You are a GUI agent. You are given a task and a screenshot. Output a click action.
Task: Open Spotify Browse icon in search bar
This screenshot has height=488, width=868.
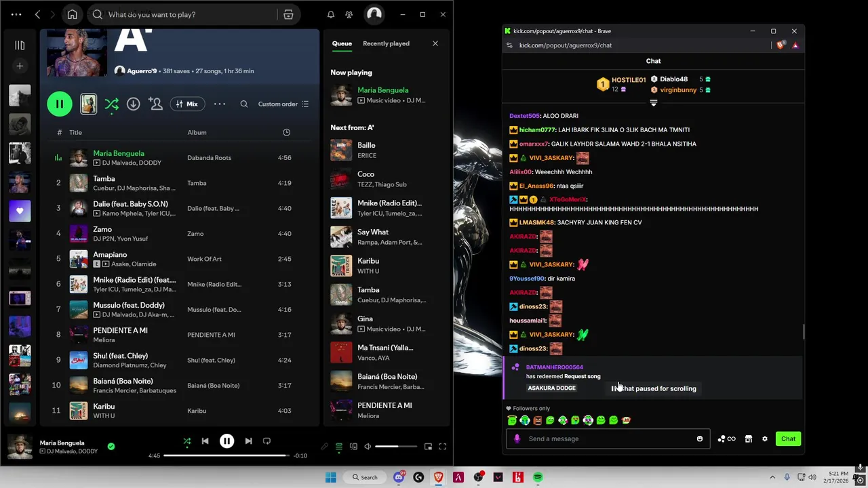point(288,14)
